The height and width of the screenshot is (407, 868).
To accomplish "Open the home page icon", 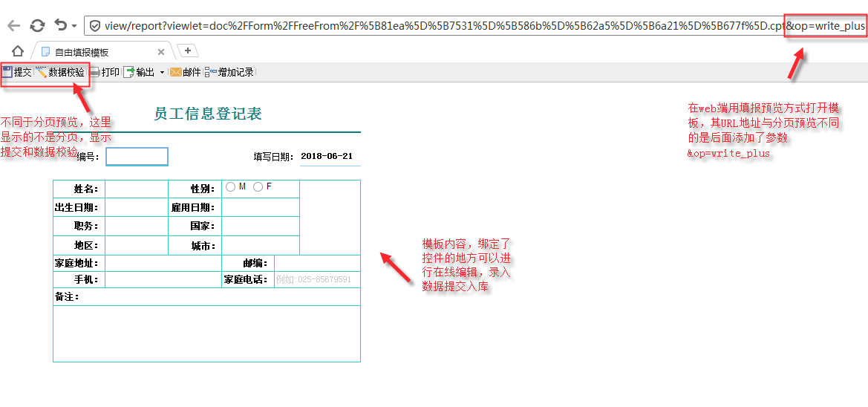I will tap(18, 51).
